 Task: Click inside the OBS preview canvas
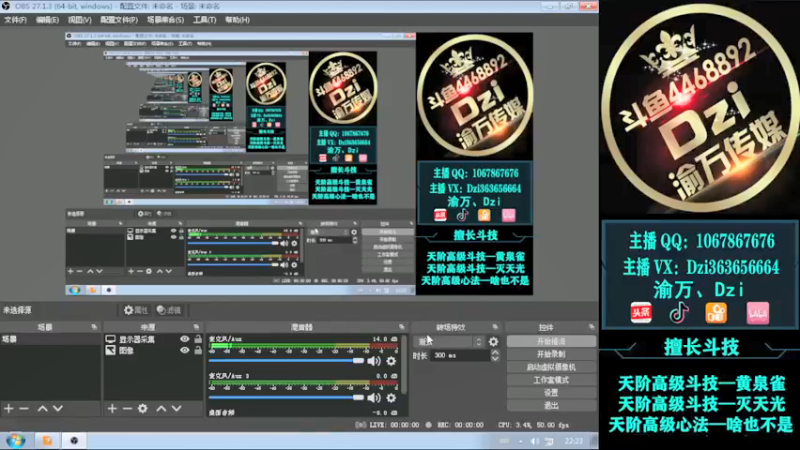pos(299,163)
